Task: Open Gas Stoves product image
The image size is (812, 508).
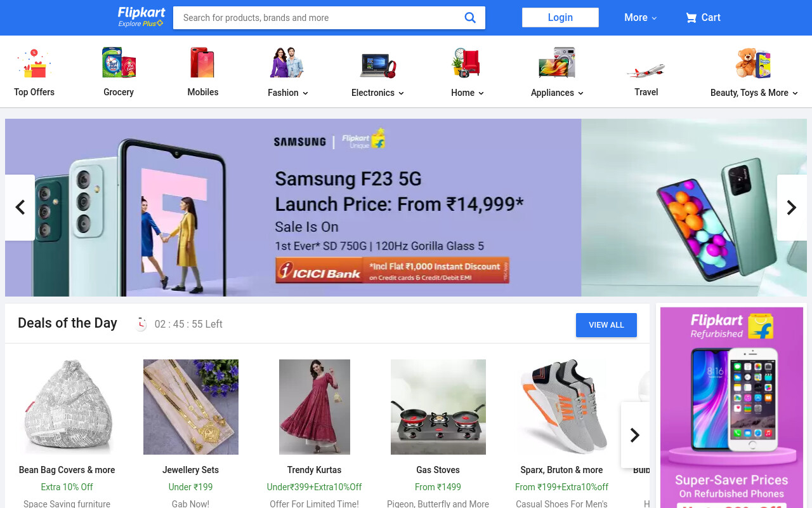Action: tap(438, 407)
